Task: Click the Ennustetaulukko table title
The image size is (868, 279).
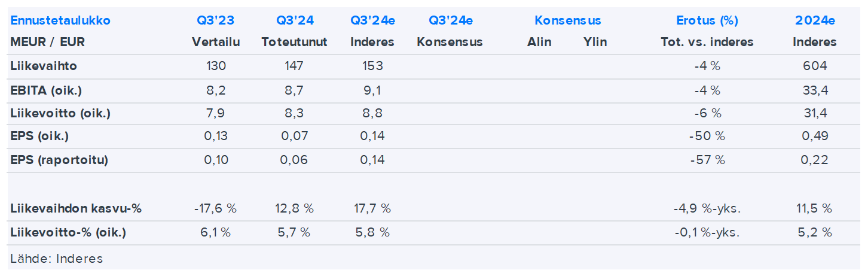Action: 60,20
